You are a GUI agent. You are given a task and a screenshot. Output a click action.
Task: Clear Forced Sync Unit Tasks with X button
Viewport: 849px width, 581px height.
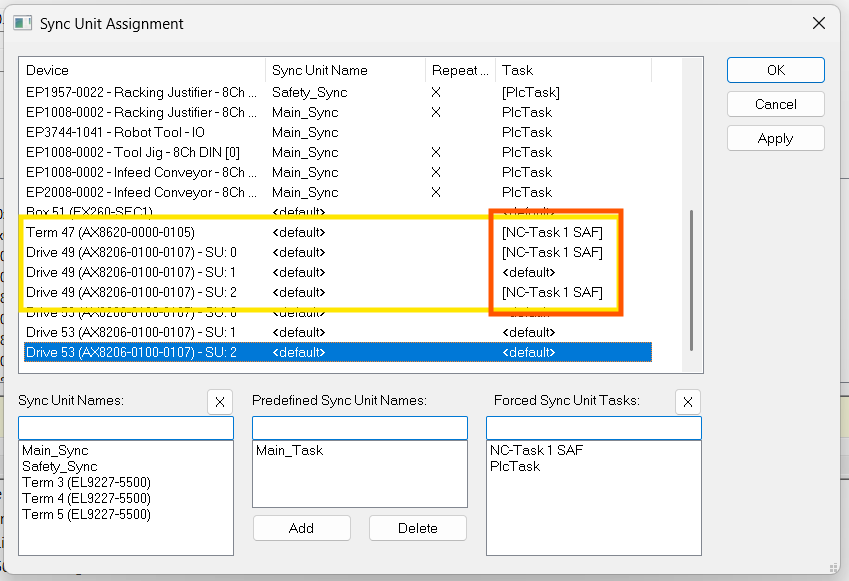(688, 402)
